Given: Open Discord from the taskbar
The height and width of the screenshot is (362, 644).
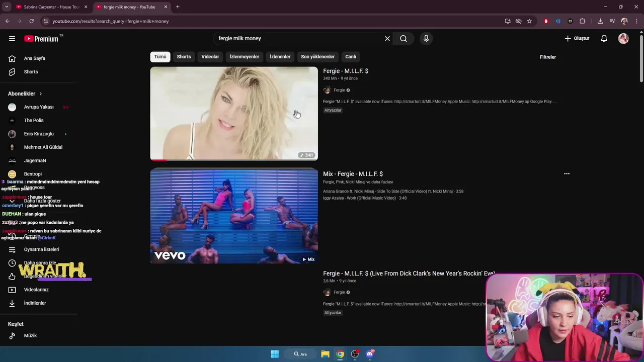Looking at the screenshot, I should click(370, 354).
